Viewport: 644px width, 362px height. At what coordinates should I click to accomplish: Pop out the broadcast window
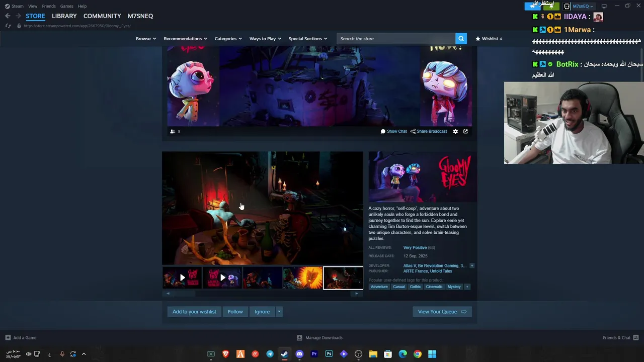click(x=465, y=131)
